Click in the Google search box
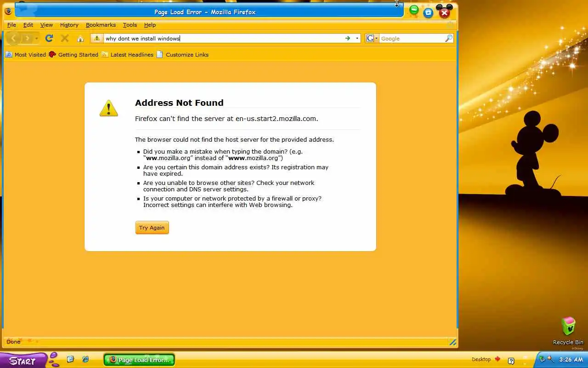 [411, 39]
